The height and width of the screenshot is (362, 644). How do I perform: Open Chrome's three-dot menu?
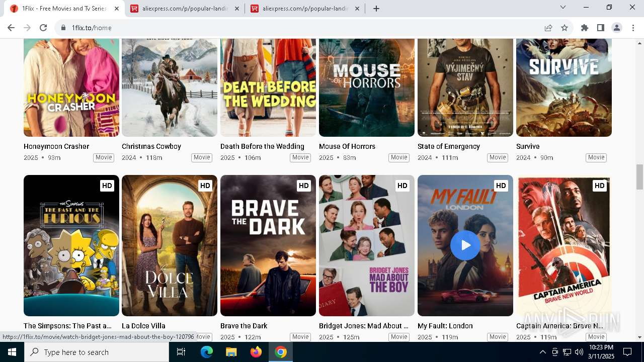pyautogui.click(x=632, y=28)
